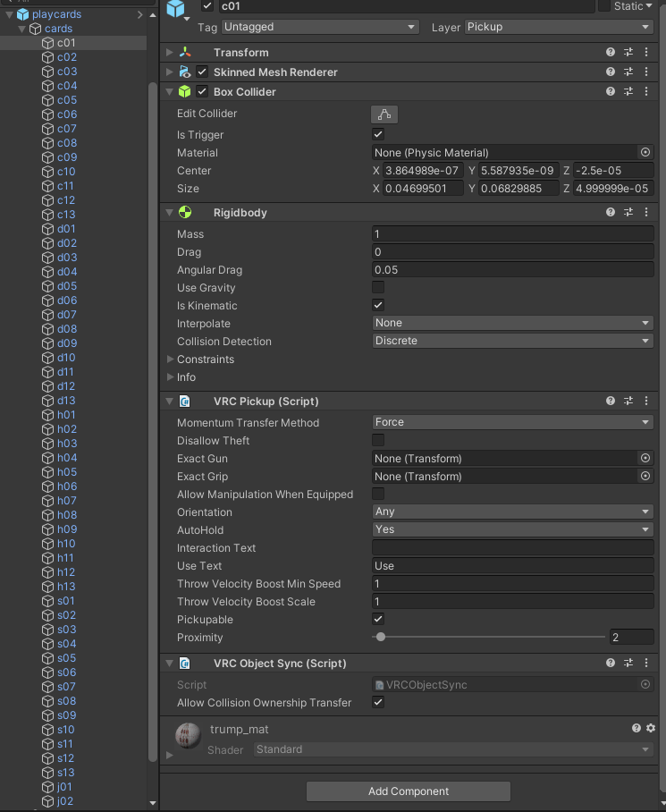
Task: Open help for trump_mat material
Action: (636, 728)
